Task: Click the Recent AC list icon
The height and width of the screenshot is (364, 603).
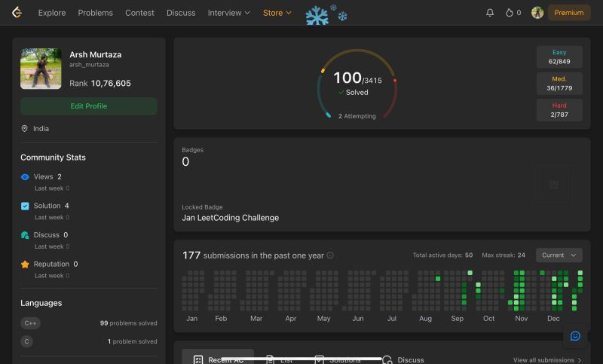Action: (198, 359)
